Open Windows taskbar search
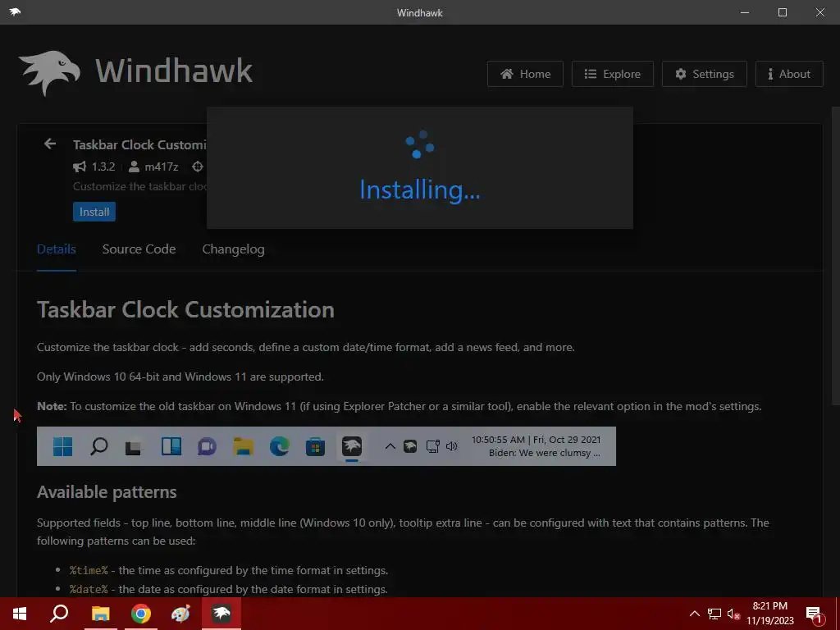This screenshot has height=630, width=840. pos(59,614)
